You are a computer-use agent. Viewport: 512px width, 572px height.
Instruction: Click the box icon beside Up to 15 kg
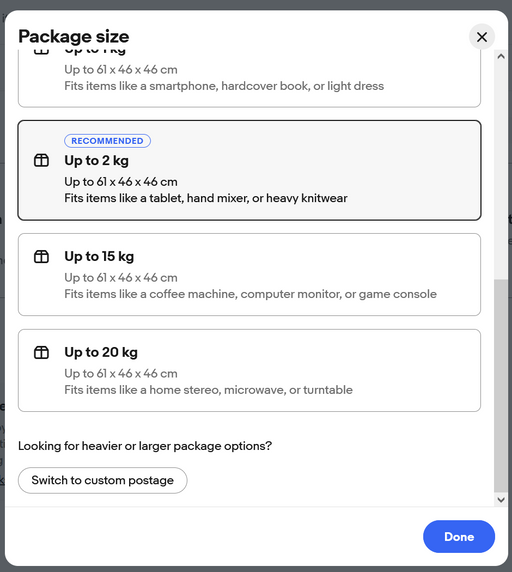pos(41,256)
